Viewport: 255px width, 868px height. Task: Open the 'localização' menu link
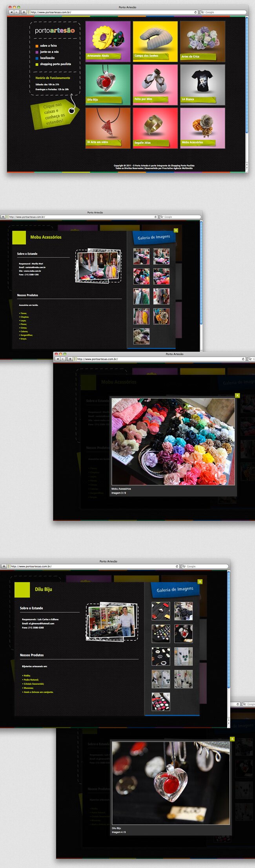47,58
